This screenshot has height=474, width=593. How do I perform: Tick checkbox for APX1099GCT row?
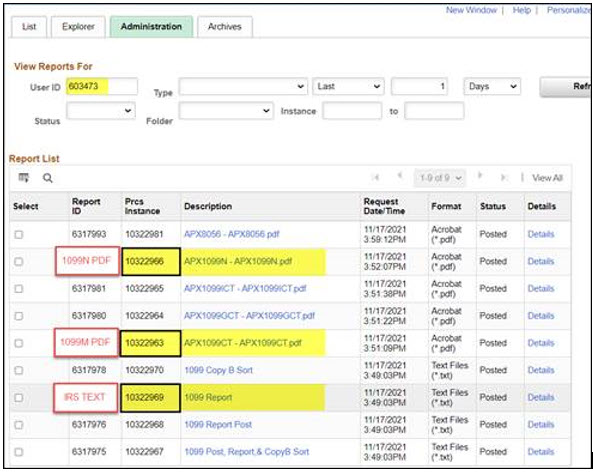tap(19, 316)
